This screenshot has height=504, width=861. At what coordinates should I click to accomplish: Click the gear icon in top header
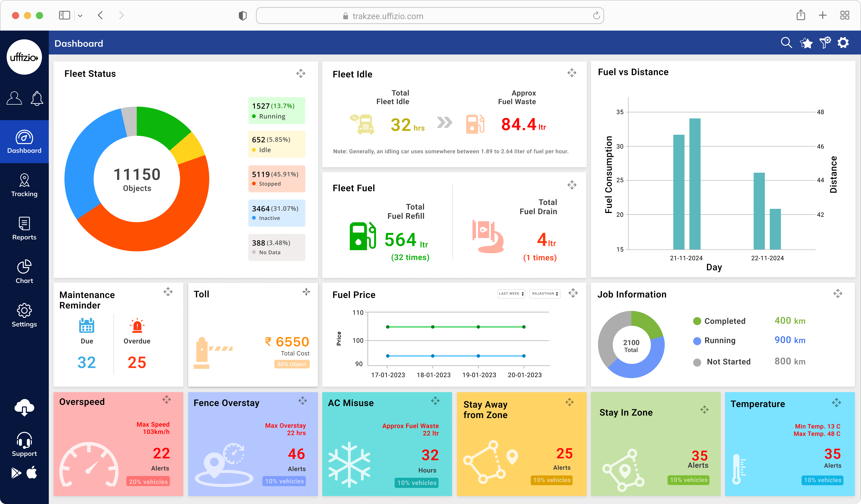coord(843,43)
